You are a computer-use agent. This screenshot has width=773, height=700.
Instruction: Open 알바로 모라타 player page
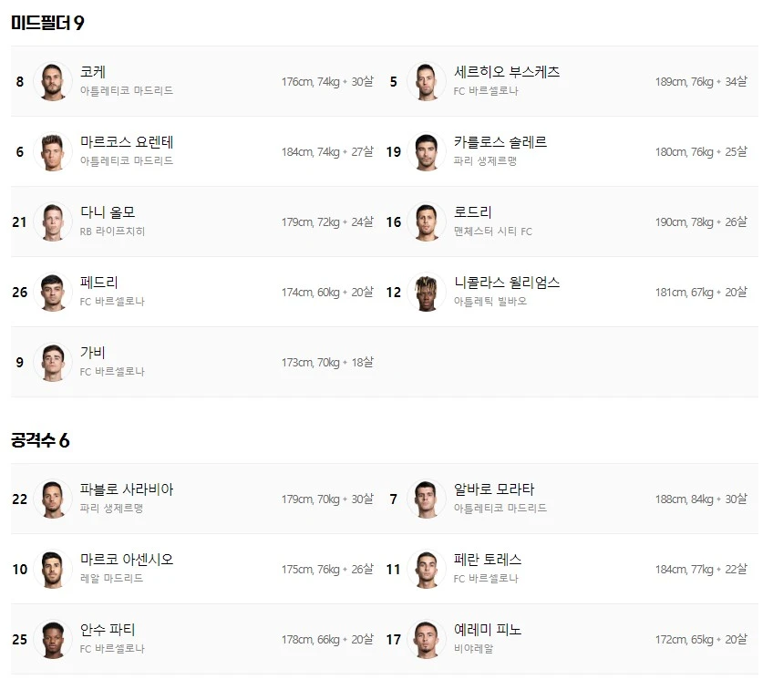click(x=494, y=489)
